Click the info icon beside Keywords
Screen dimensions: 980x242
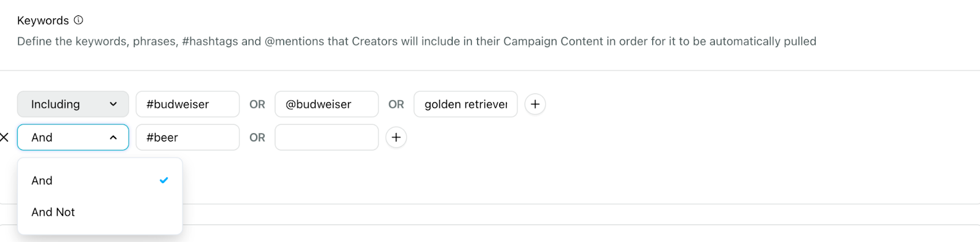78,20
